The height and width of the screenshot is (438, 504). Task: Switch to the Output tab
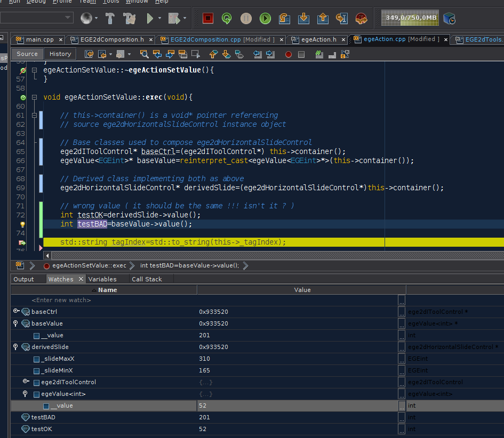[x=23, y=279]
